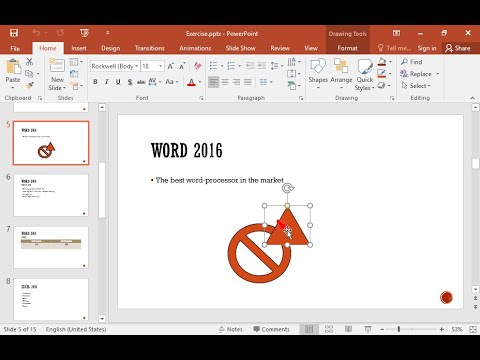Toggle Text Shadow
480x360 pixels.
(x=130, y=82)
